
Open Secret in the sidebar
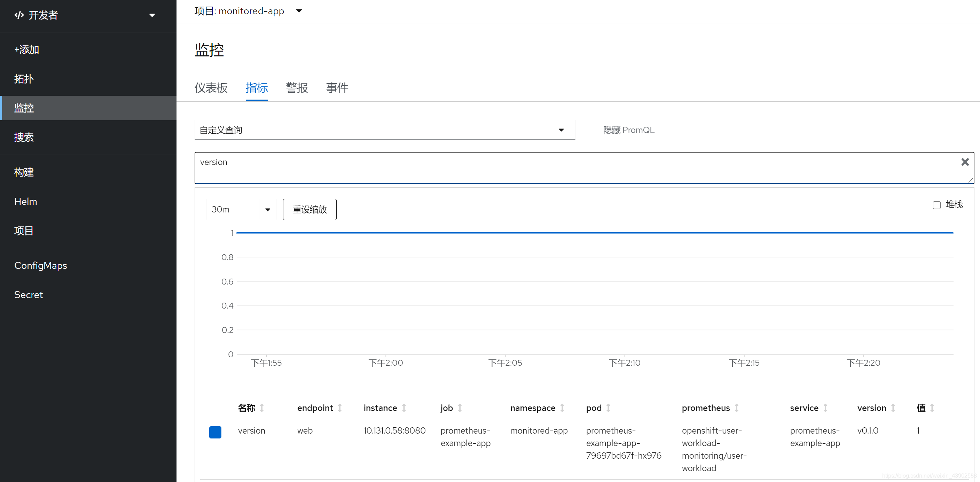(88, 295)
